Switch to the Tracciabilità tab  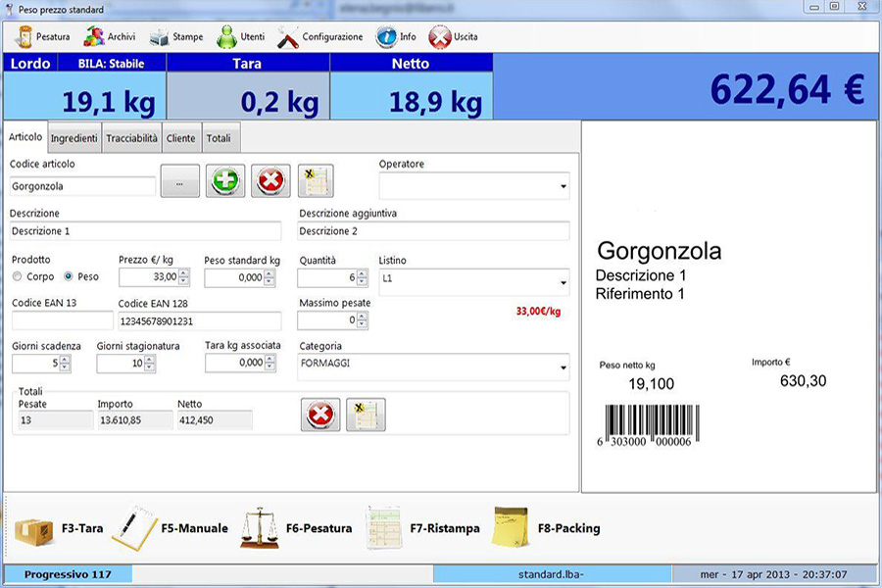click(x=131, y=139)
